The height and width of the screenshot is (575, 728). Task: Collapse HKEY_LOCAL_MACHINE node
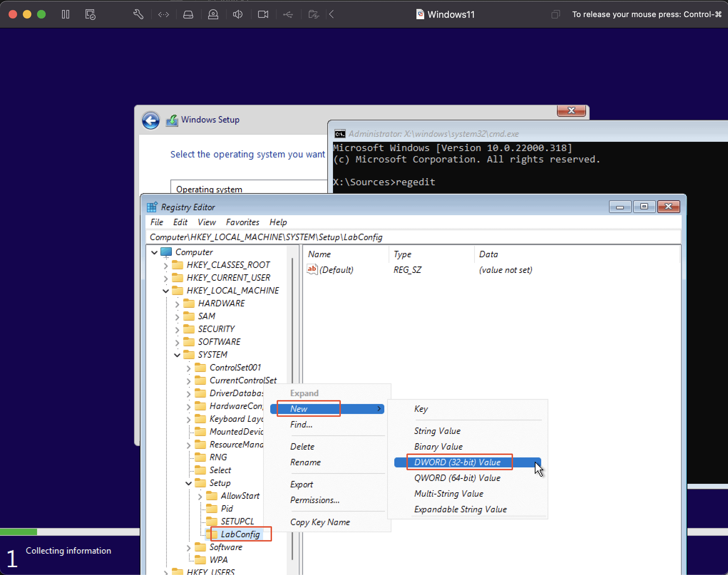click(166, 291)
